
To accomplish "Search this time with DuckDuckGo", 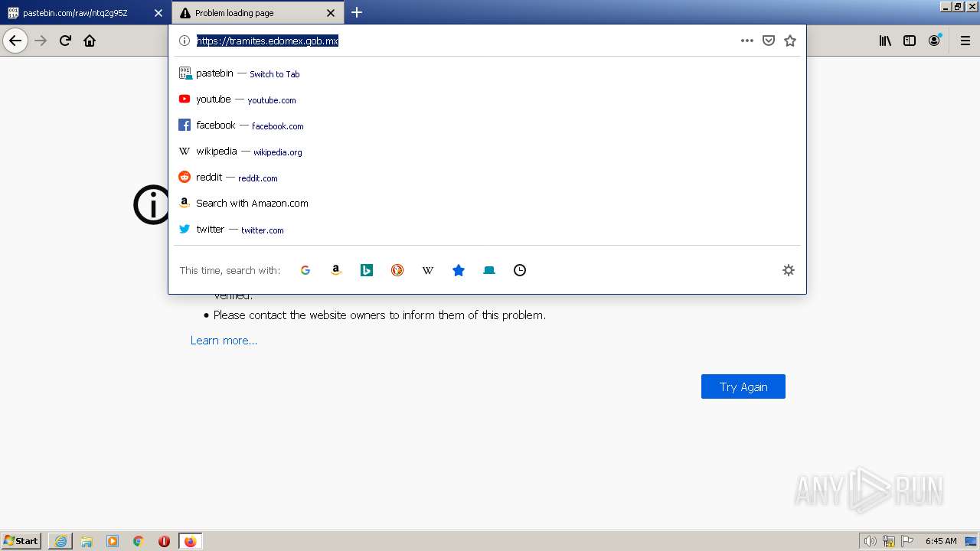I will coord(397,270).
